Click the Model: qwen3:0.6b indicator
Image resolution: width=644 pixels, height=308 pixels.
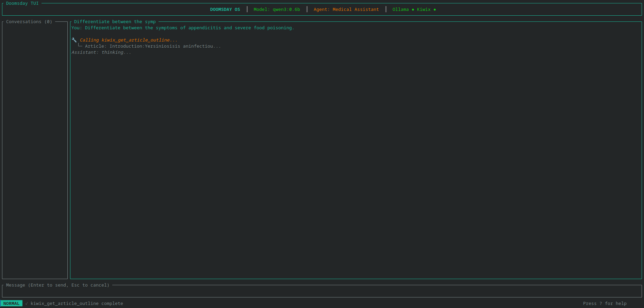pyautogui.click(x=277, y=9)
